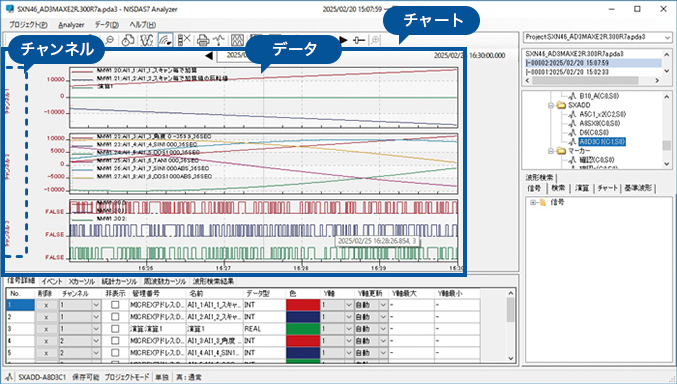Click the delete-channels X toolbar icon
The width and height of the screenshot is (677, 384).
184,40
